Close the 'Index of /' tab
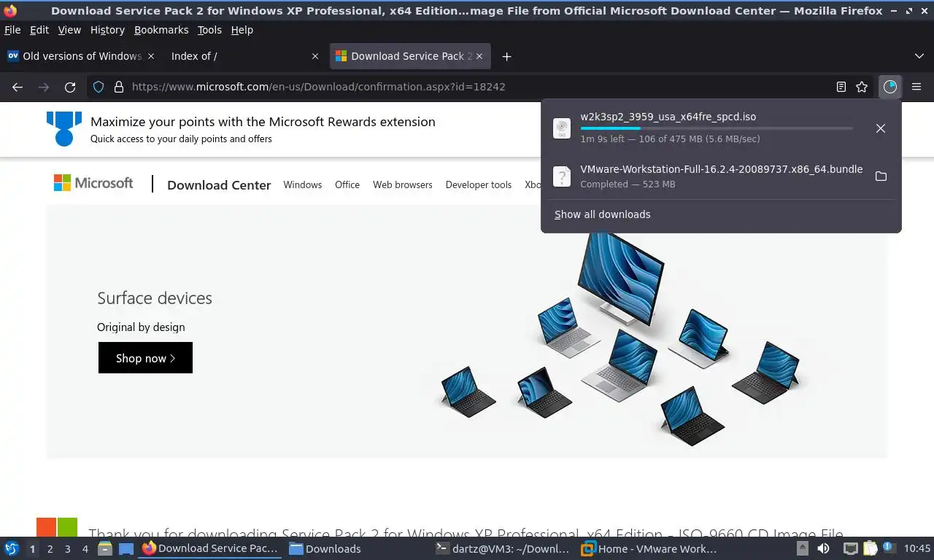Viewport: 934px width, 560px height. pyautogui.click(x=315, y=56)
